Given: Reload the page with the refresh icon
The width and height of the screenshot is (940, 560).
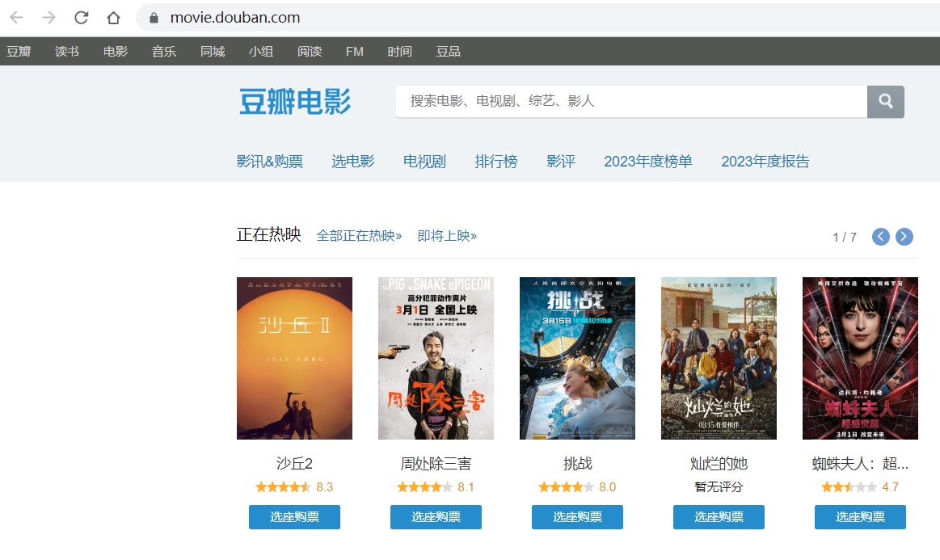Looking at the screenshot, I should click(82, 18).
